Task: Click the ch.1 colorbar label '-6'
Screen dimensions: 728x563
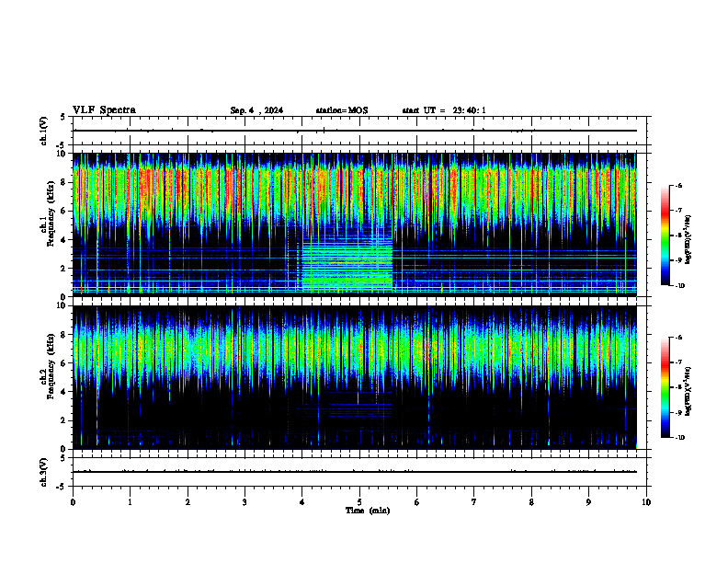Action: point(678,186)
